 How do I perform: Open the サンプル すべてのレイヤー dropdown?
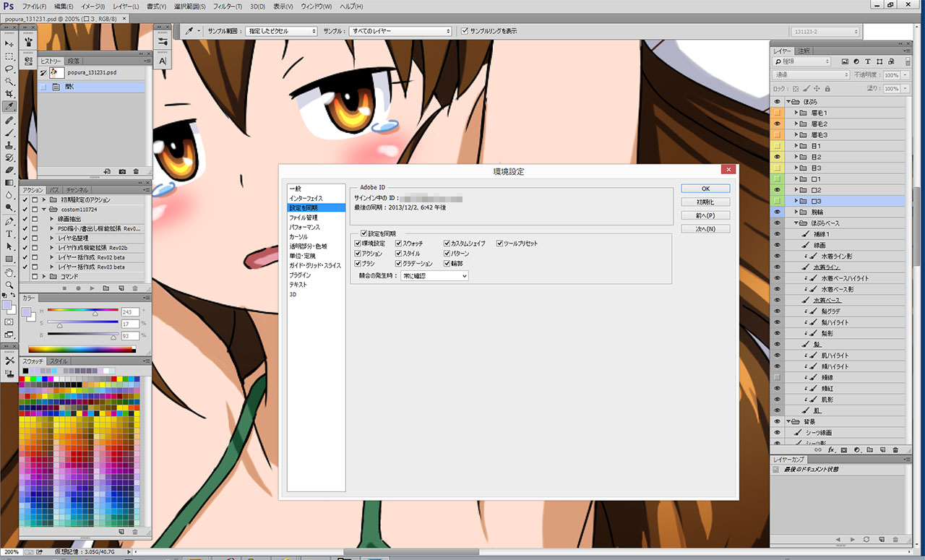click(400, 31)
